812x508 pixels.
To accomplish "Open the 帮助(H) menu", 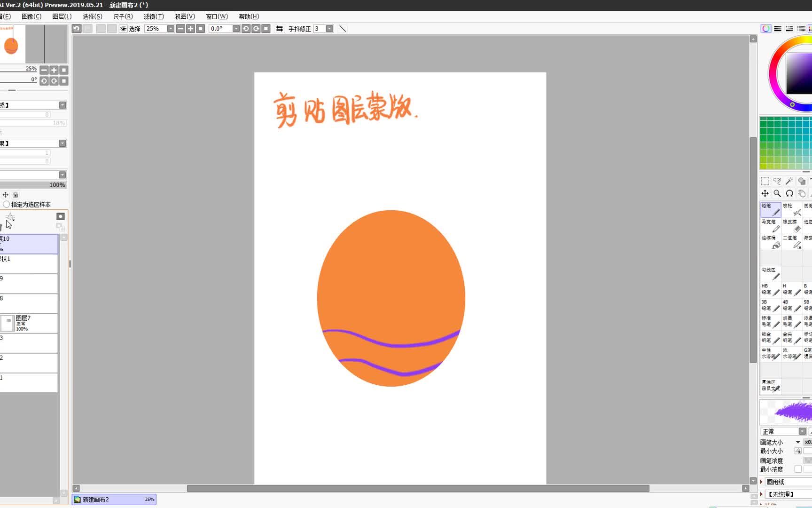I will (x=249, y=16).
